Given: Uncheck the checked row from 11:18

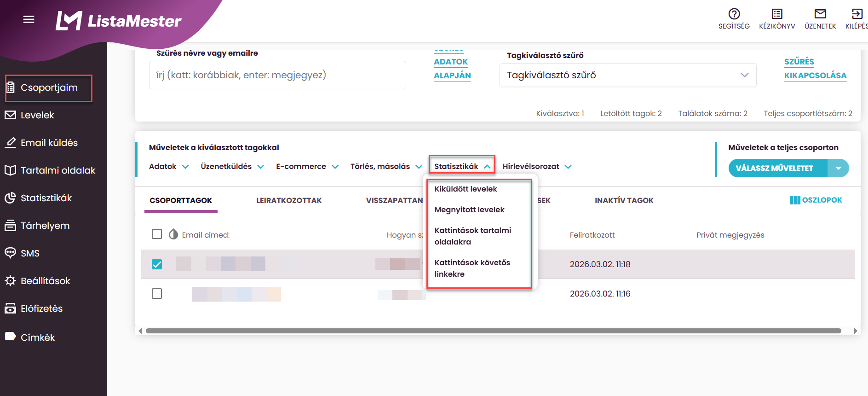Looking at the screenshot, I should point(157,264).
